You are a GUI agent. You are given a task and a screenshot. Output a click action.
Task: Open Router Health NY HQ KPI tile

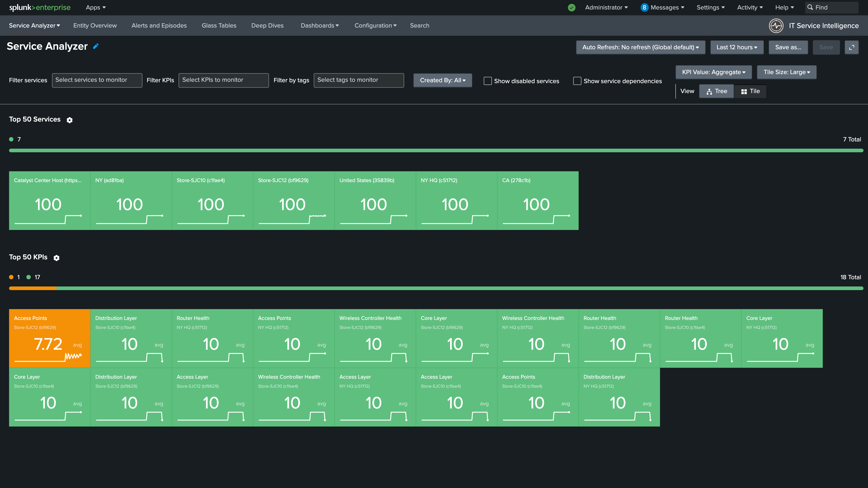pos(212,338)
